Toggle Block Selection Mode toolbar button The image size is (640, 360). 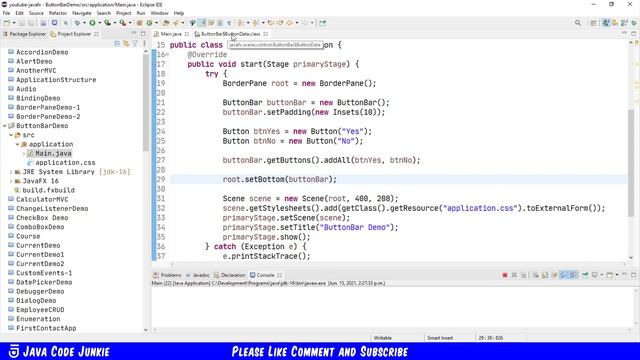(x=220, y=23)
